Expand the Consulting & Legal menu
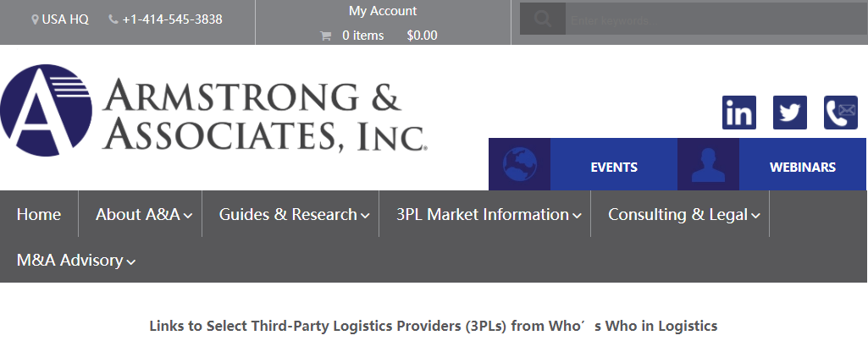 [683, 215]
